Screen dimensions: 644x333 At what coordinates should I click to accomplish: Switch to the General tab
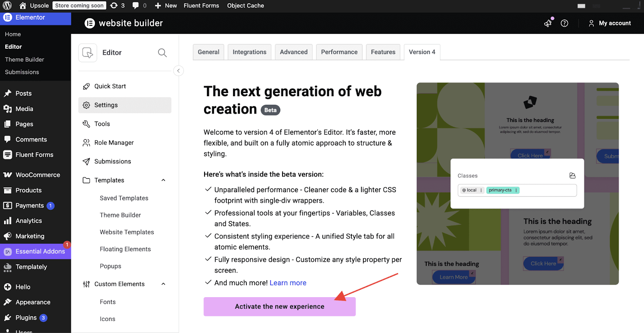[x=208, y=52]
